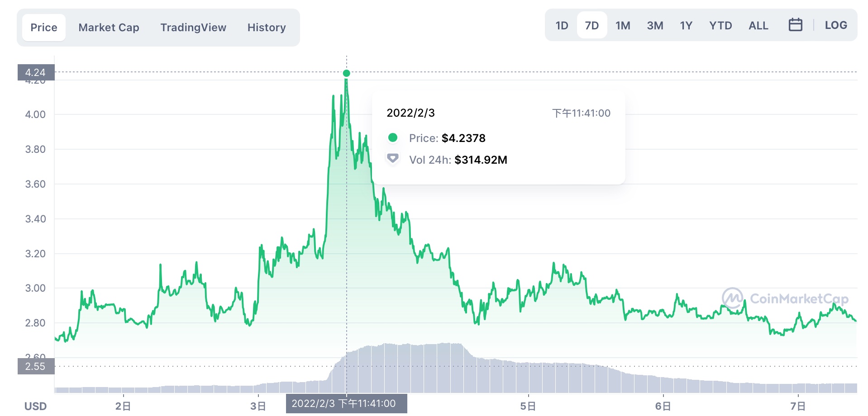Open the calendar date range picker

tap(795, 25)
